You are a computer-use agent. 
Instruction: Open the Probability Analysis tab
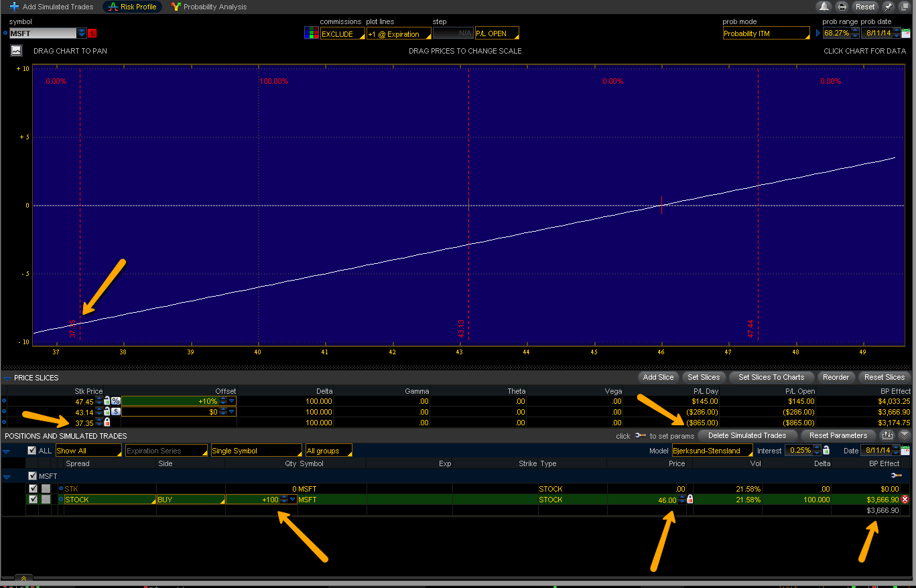click(209, 7)
